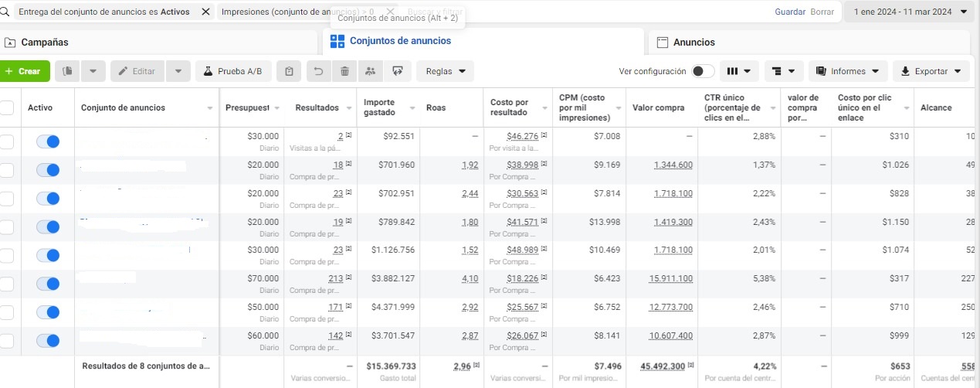This screenshot has width=980, height=388.
Task: Open the Conjunto de anuncios column sort arrow
Action: tap(210, 108)
